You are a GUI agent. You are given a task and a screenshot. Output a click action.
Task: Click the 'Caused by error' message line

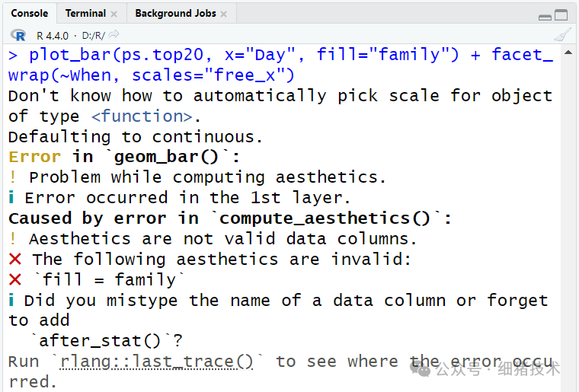tap(229, 218)
